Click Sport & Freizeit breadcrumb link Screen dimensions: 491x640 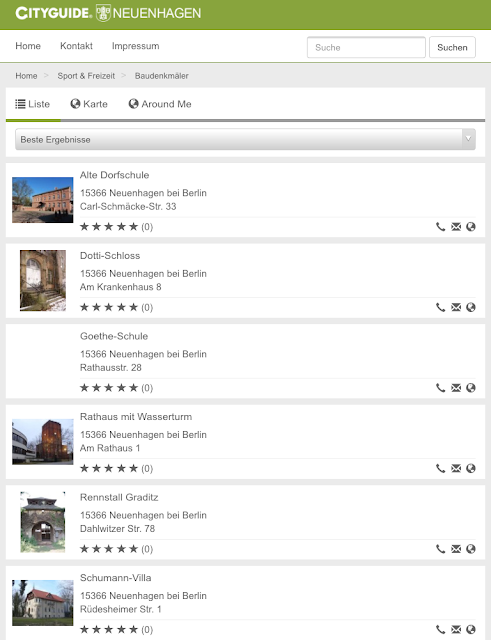(86, 76)
